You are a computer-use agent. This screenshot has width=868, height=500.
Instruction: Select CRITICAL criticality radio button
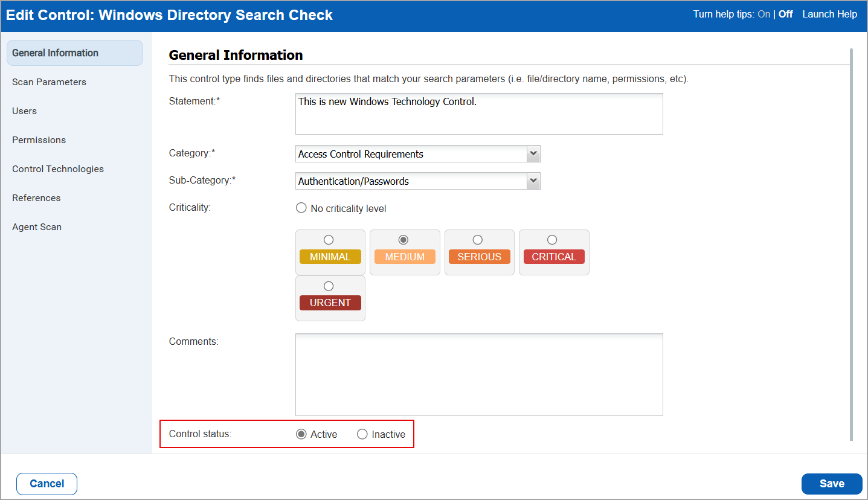point(552,240)
